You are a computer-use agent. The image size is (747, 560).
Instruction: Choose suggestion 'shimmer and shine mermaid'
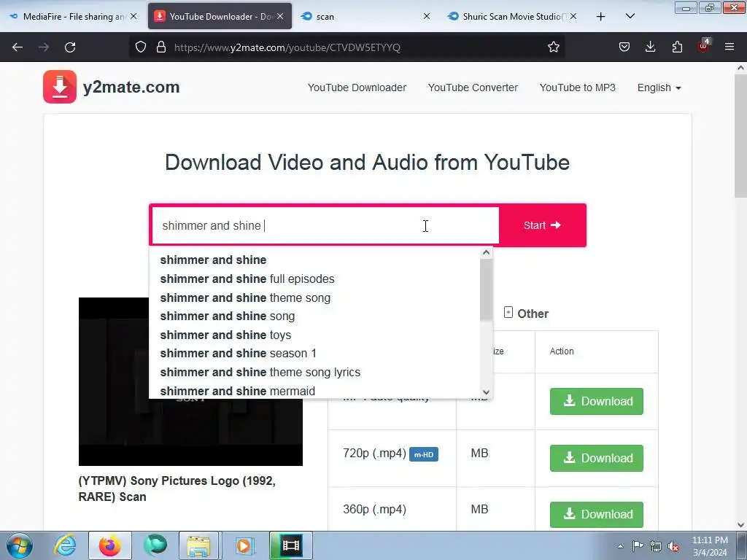[x=315, y=391]
